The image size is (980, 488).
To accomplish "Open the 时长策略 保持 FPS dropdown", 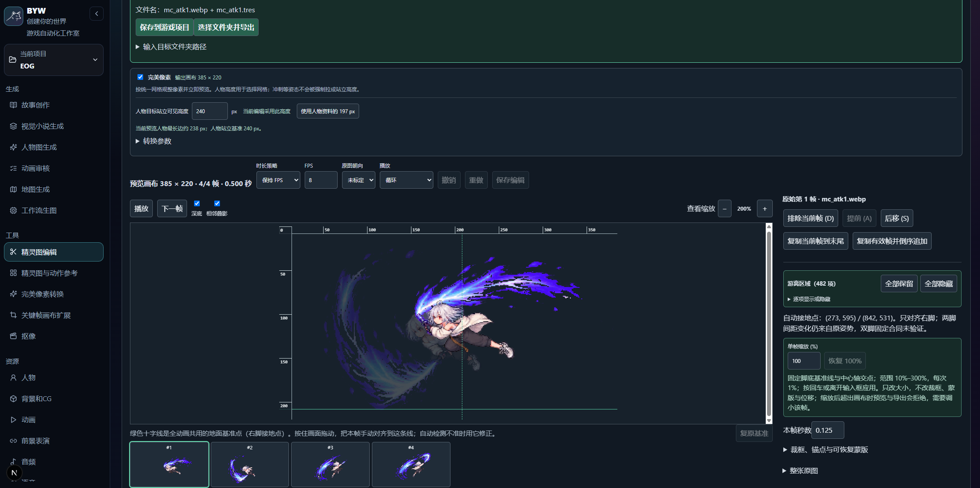I will point(278,180).
